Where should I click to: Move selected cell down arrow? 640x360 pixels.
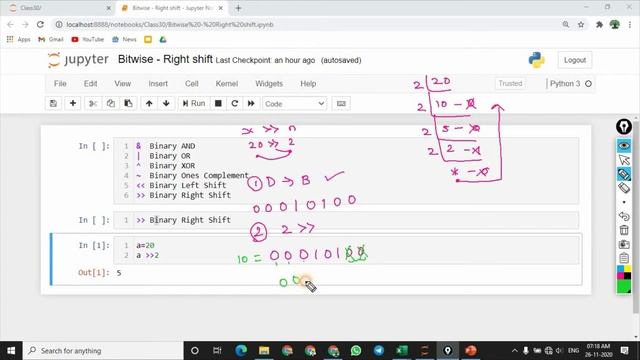tap(166, 104)
